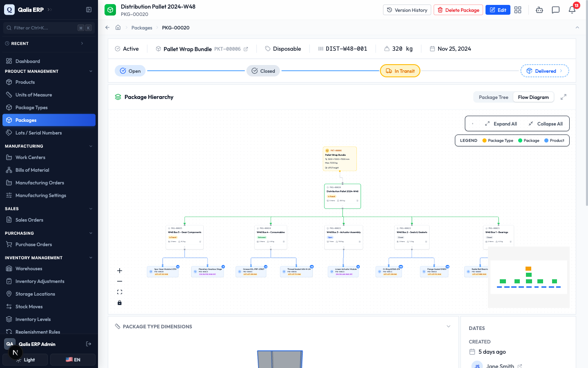Click the flow diagram minimap
Screen dimensions: 588x368
click(529, 277)
